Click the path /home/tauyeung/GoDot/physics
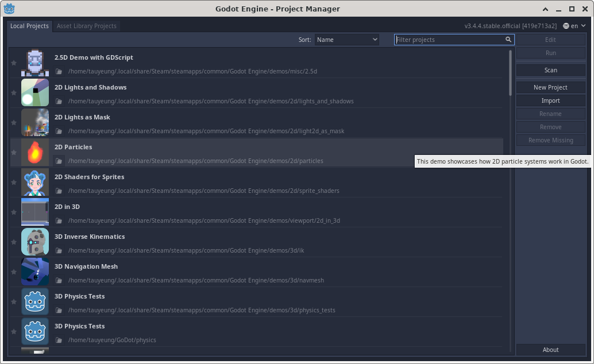This screenshot has height=364, width=594. pyautogui.click(x=112, y=340)
